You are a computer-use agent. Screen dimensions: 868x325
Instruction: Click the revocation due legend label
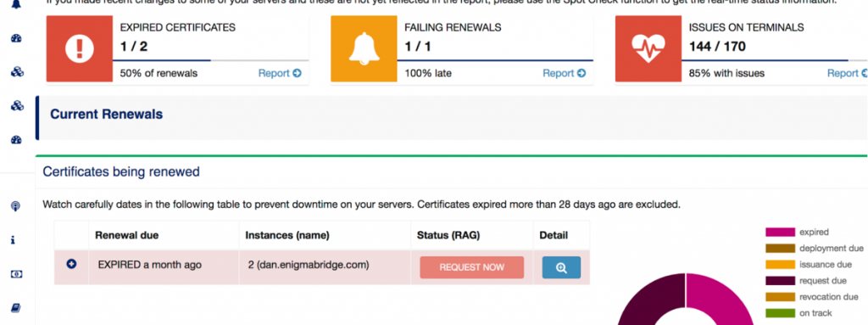point(829,297)
